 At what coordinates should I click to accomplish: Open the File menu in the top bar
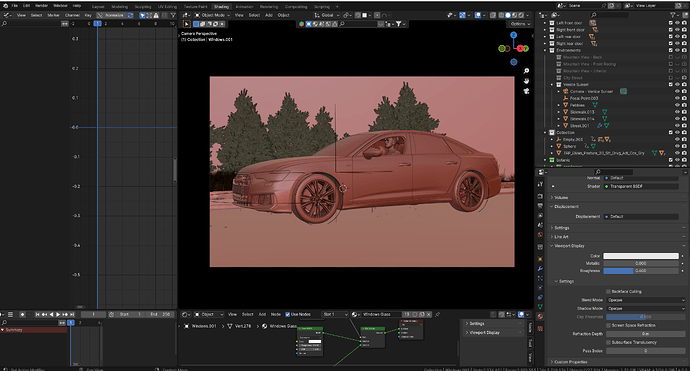pyautogui.click(x=15, y=6)
